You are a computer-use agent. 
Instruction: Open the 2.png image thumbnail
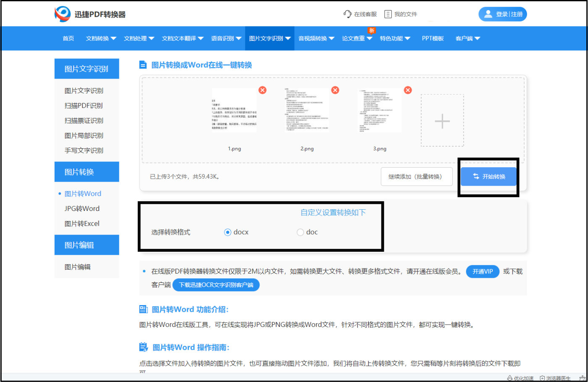tap(306, 111)
